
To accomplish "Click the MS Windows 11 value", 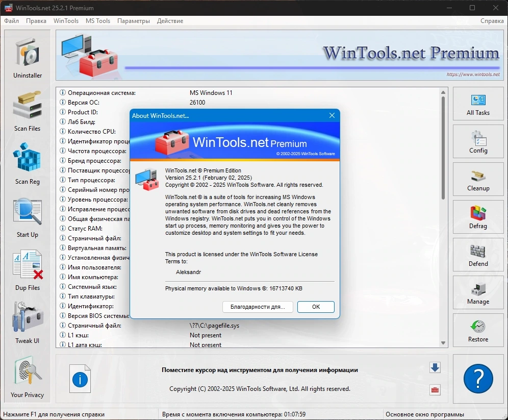I will point(211,93).
